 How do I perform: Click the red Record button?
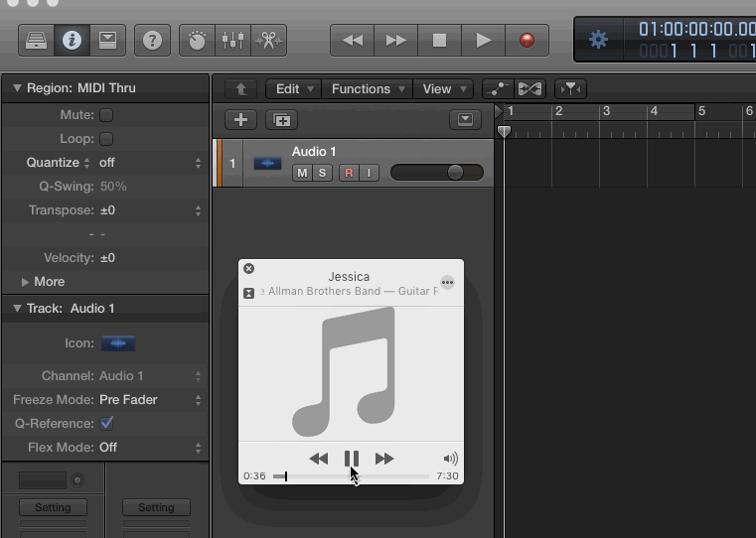(527, 41)
